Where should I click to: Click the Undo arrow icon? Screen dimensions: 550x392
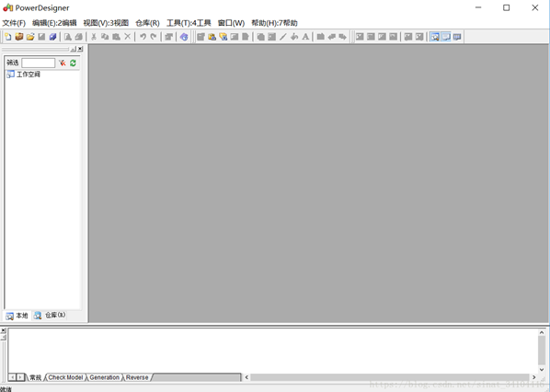[x=143, y=37]
